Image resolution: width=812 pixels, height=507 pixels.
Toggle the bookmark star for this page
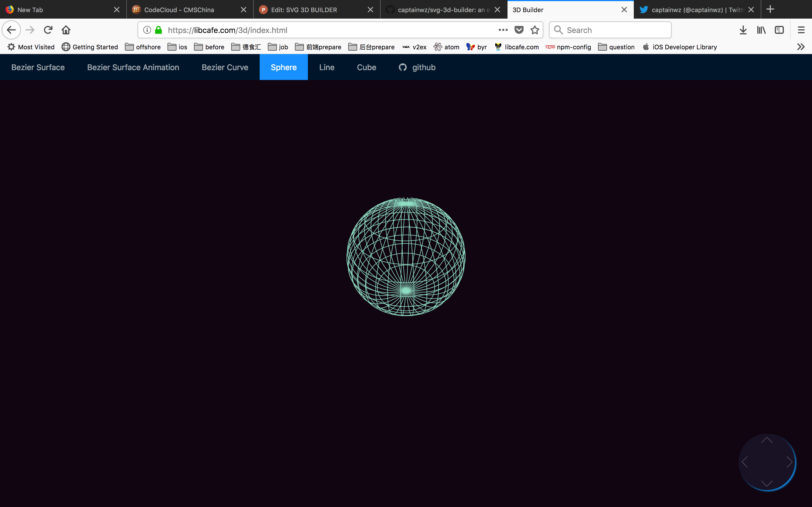(x=535, y=30)
